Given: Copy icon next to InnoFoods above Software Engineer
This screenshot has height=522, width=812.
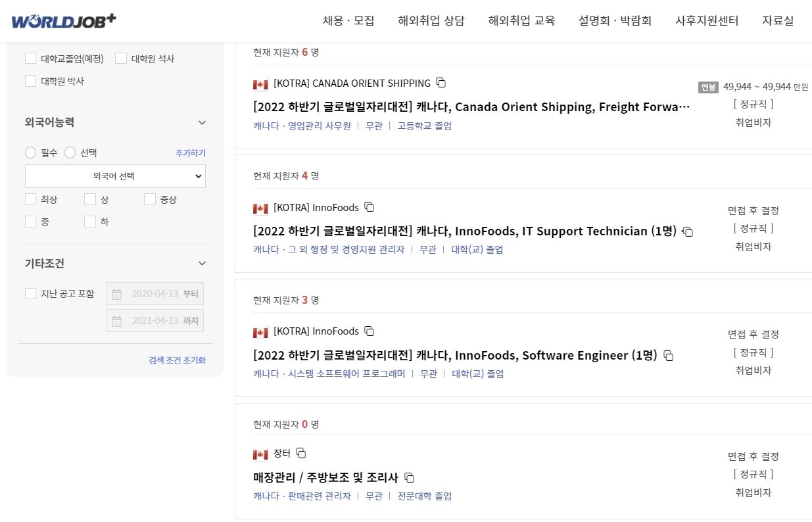Looking at the screenshot, I should (x=370, y=331).
